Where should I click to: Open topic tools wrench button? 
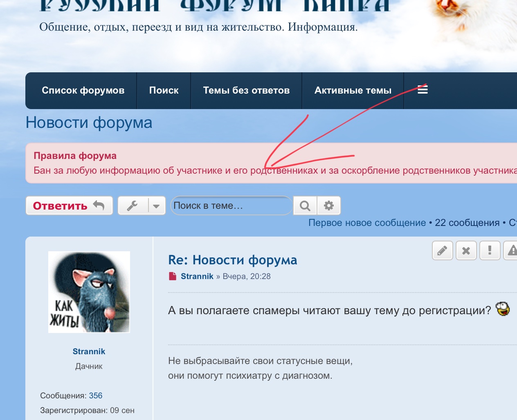pyautogui.click(x=133, y=206)
